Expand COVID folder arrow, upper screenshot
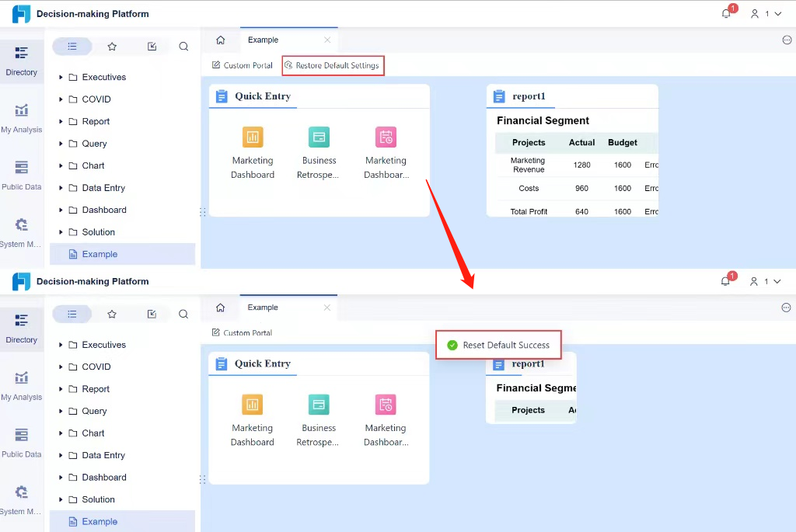Screen dimensions: 796x532 (x=61, y=99)
